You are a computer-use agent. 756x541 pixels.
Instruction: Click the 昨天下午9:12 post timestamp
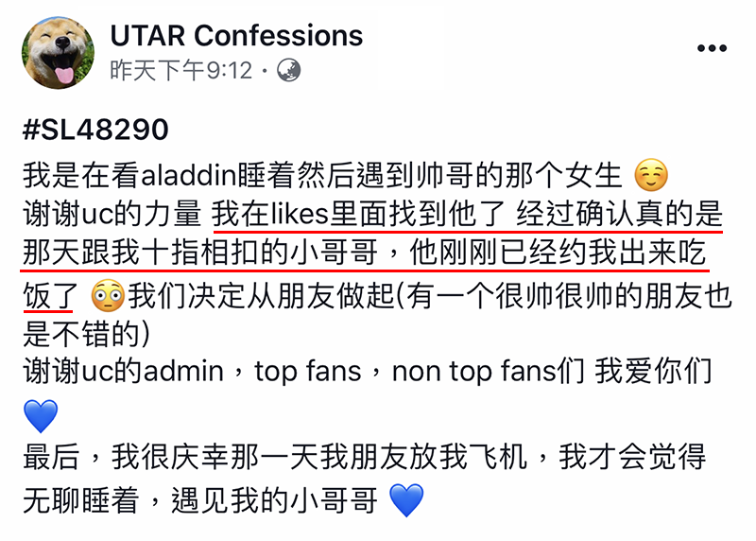pyautogui.click(x=180, y=70)
